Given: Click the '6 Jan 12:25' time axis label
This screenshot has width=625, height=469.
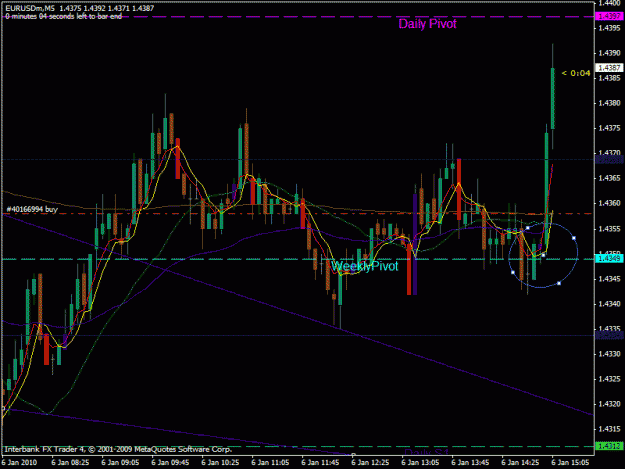Looking at the screenshot, I should coord(370,463).
